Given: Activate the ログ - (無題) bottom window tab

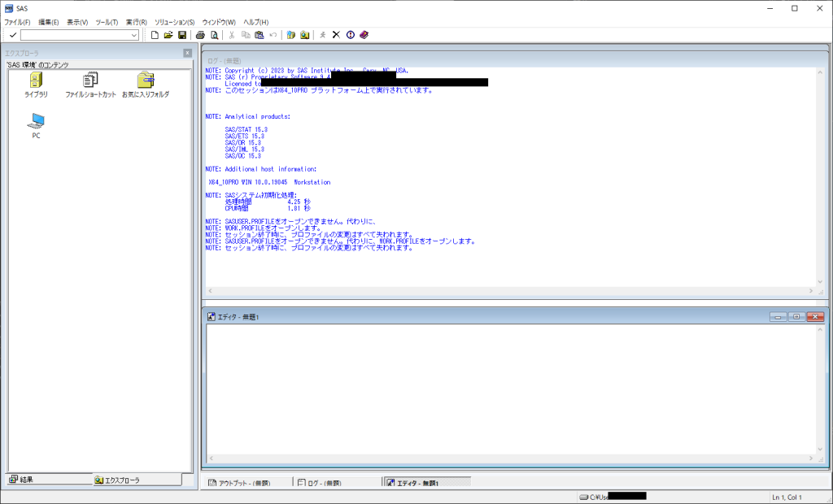Looking at the screenshot, I should pyautogui.click(x=337, y=483).
